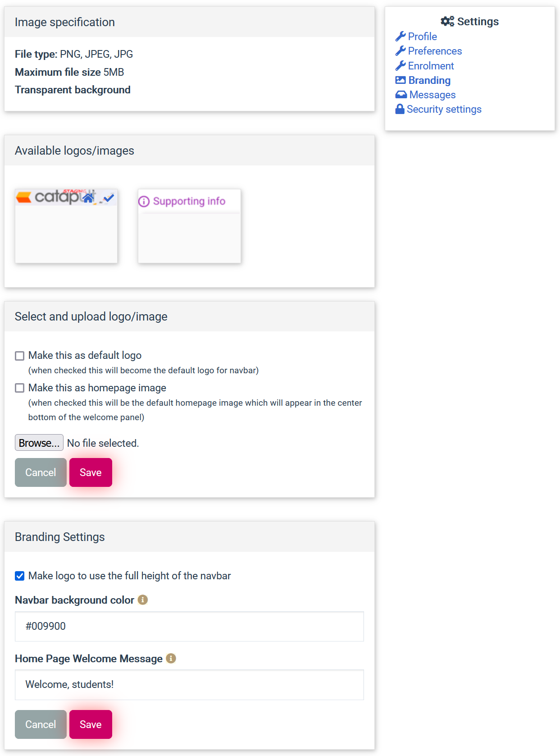The height and width of the screenshot is (756, 560).
Task: Click the Messages inbox icon
Action: (400, 94)
